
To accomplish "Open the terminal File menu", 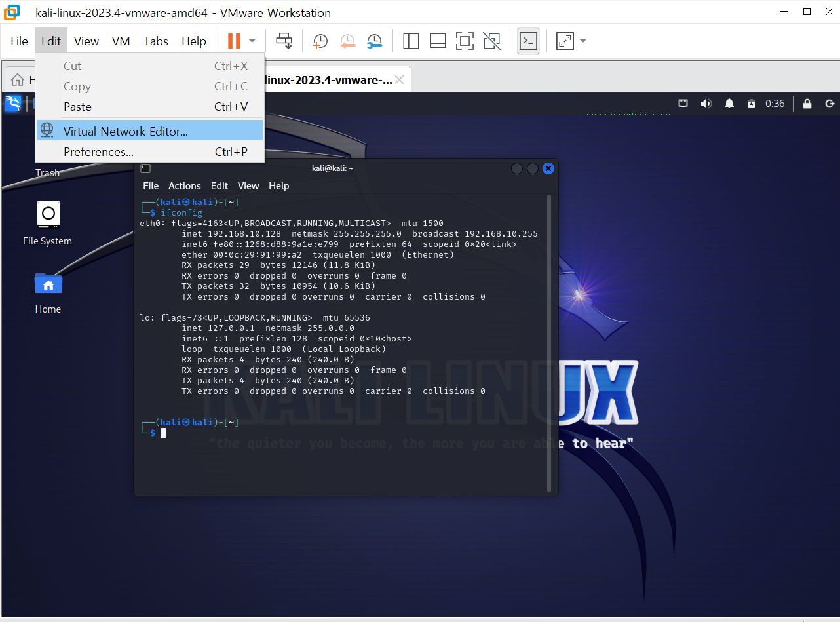I will [x=151, y=186].
